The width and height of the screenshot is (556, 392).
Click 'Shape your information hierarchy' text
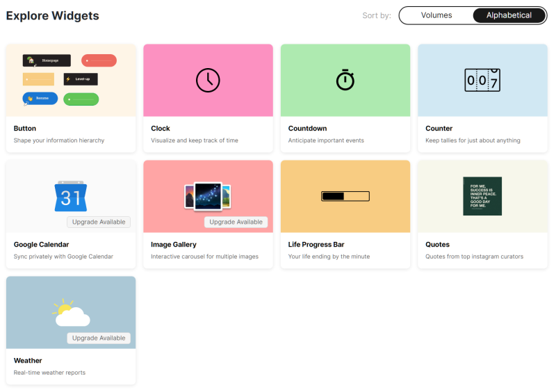tap(59, 140)
